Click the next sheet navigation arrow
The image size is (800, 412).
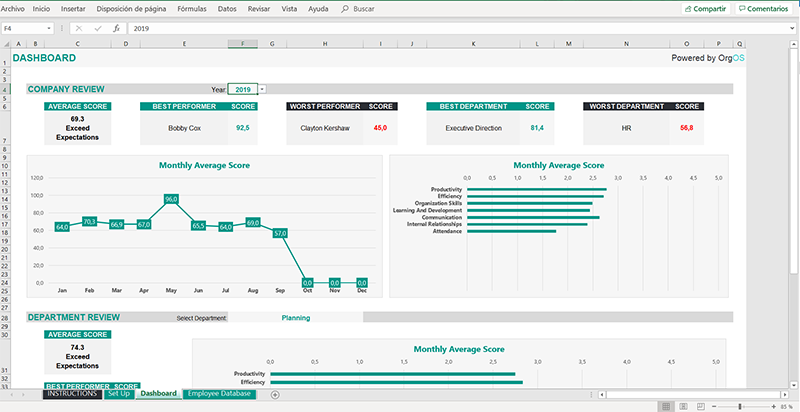[22, 395]
